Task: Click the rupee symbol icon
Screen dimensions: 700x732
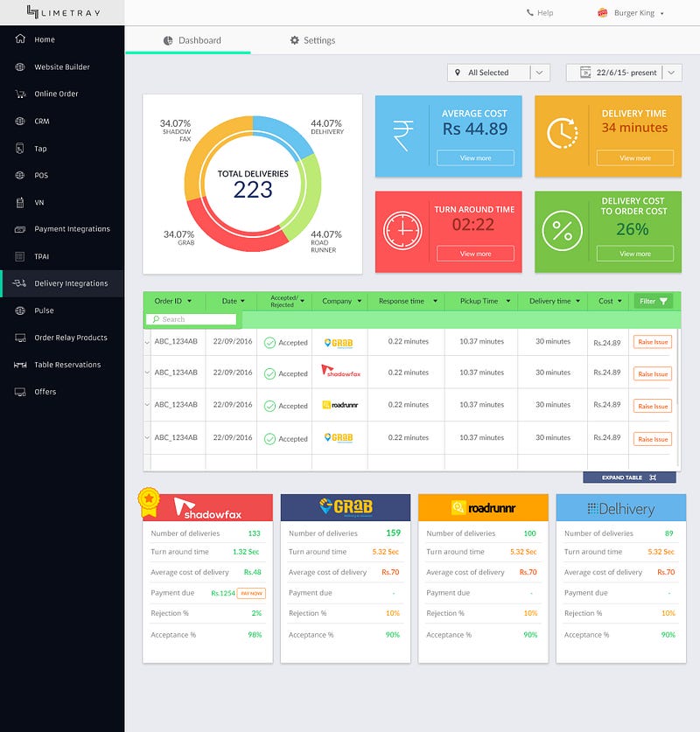Action: (403, 136)
